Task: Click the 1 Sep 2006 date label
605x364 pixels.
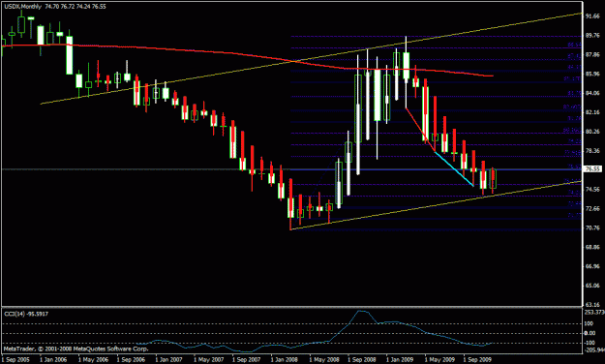Action: pos(132,360)
